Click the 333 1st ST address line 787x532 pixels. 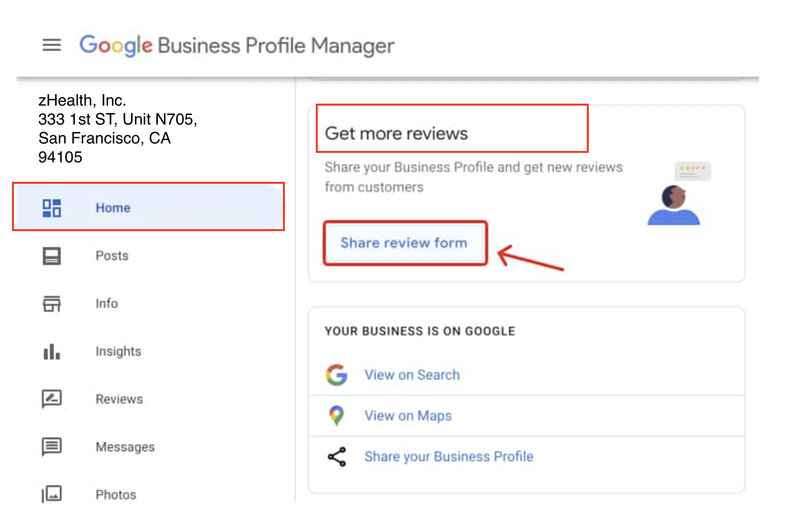click(118, 120)
